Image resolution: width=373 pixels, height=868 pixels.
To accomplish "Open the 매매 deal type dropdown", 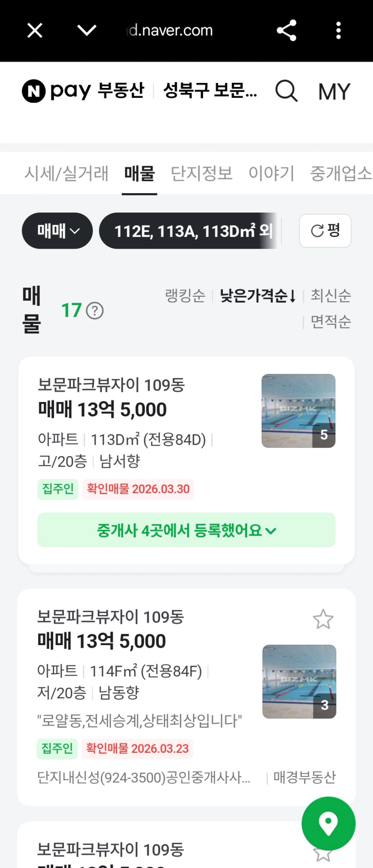I will 57,231.
